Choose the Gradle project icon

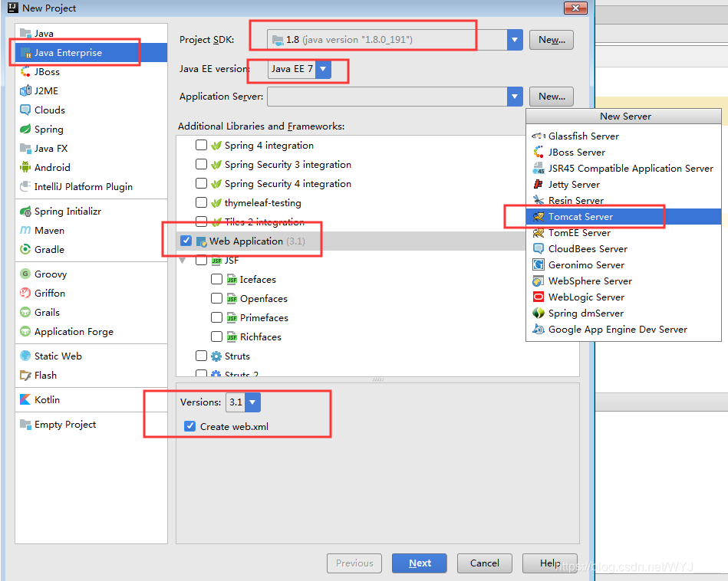point(25,250)
